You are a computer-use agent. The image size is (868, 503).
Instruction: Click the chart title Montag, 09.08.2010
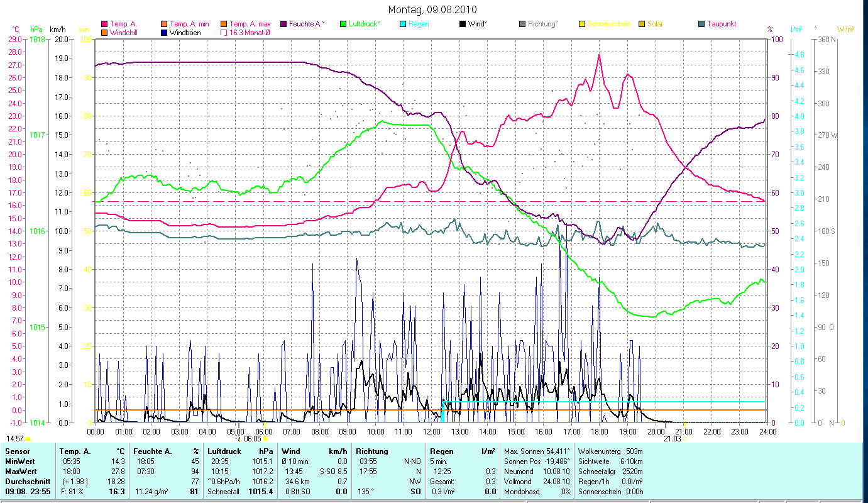[x=432, y=9]
